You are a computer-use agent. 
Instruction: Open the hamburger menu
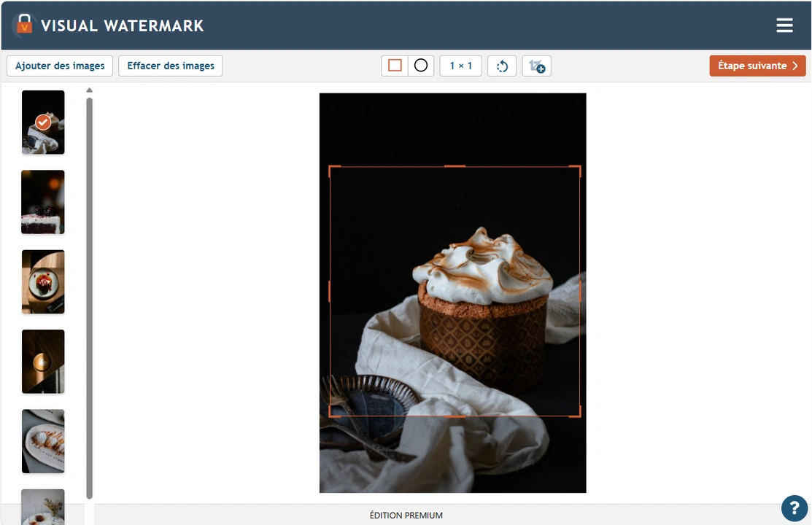(x=784, y=26)
